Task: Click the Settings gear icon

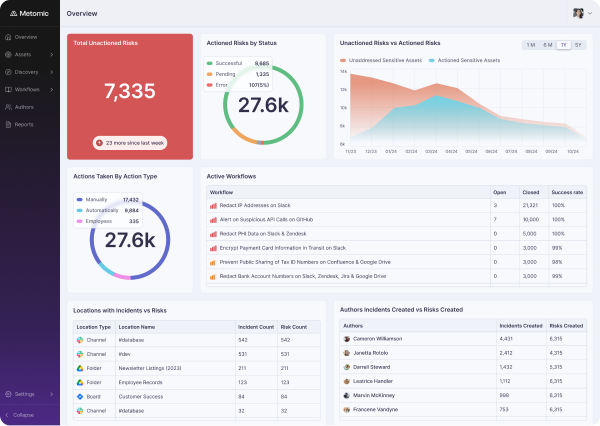Action: tap(8, 394)
